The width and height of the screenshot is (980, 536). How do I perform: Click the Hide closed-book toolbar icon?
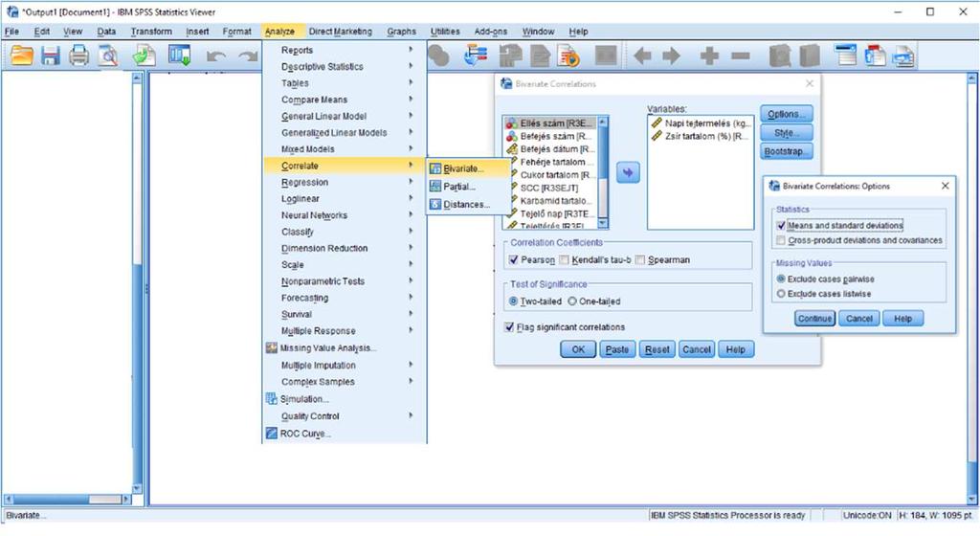(x=810, y=56)
